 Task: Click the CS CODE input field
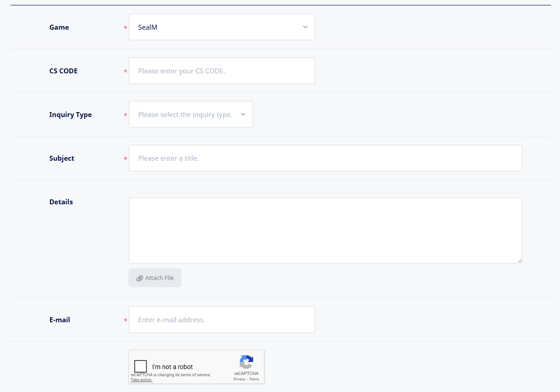pos(222,71)
